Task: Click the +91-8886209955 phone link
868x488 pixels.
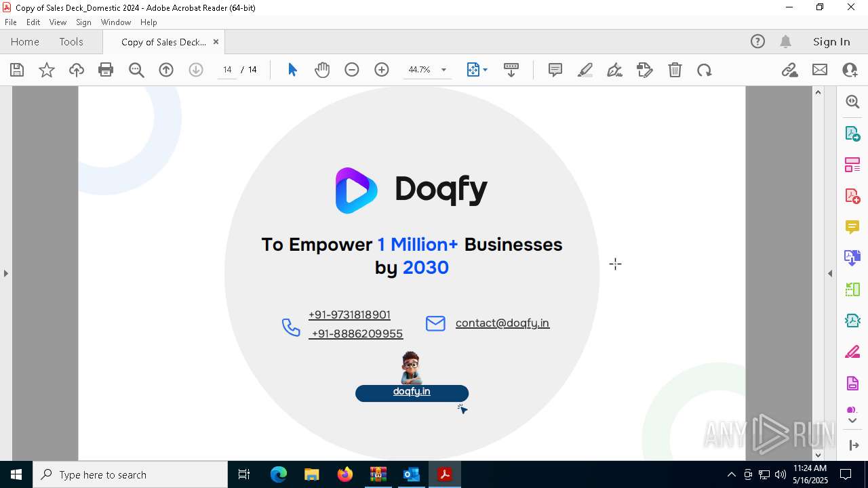Action: point(356,333)
